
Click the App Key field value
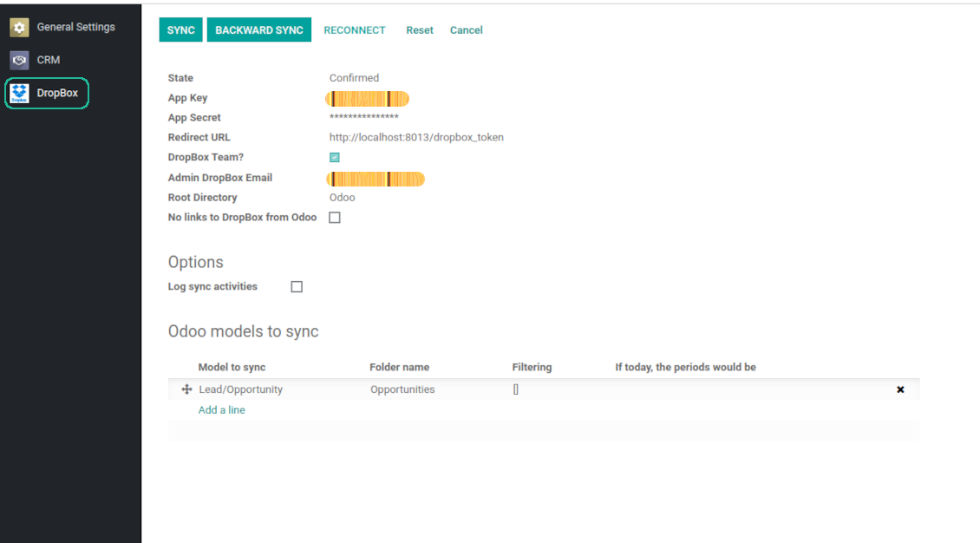[367, 99]
